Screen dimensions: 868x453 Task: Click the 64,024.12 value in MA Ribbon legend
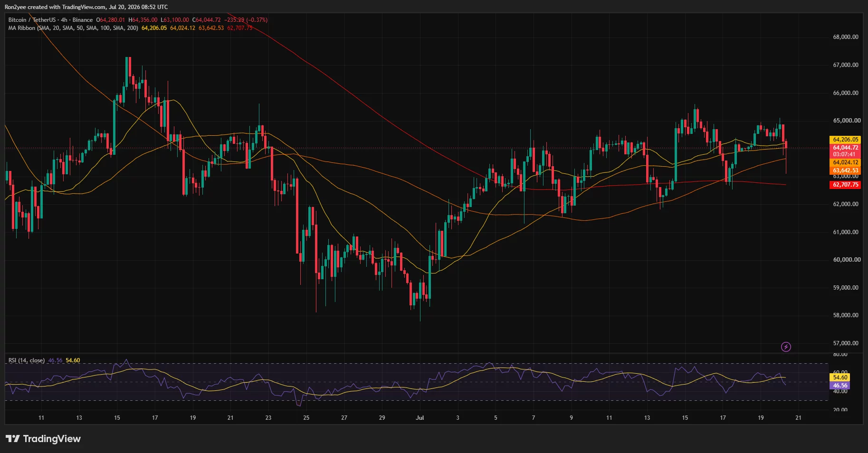coord(183,28)
